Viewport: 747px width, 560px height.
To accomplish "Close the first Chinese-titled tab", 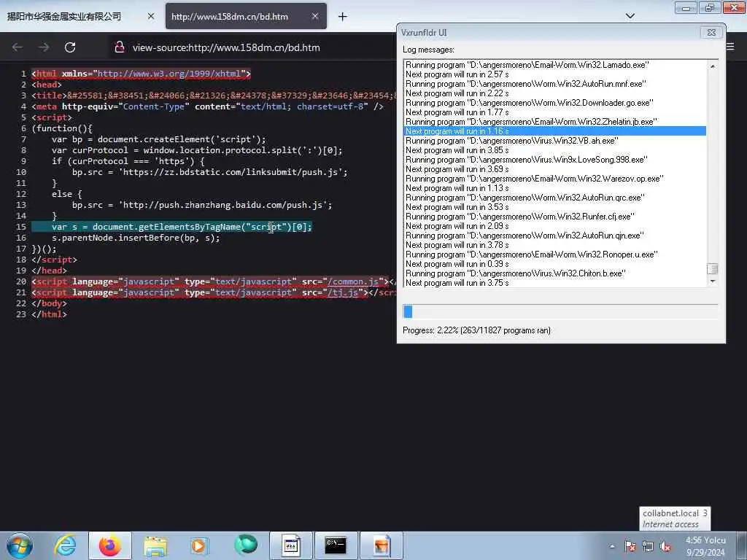I will tap(151, 16).
